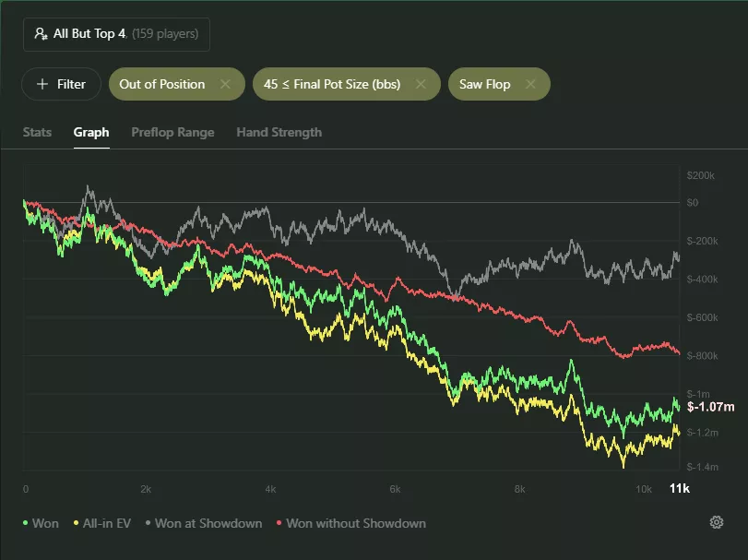Viewport: 748px width, 560px height.
Task: Click the 8k x-axis label
Action: coord(519,489)
